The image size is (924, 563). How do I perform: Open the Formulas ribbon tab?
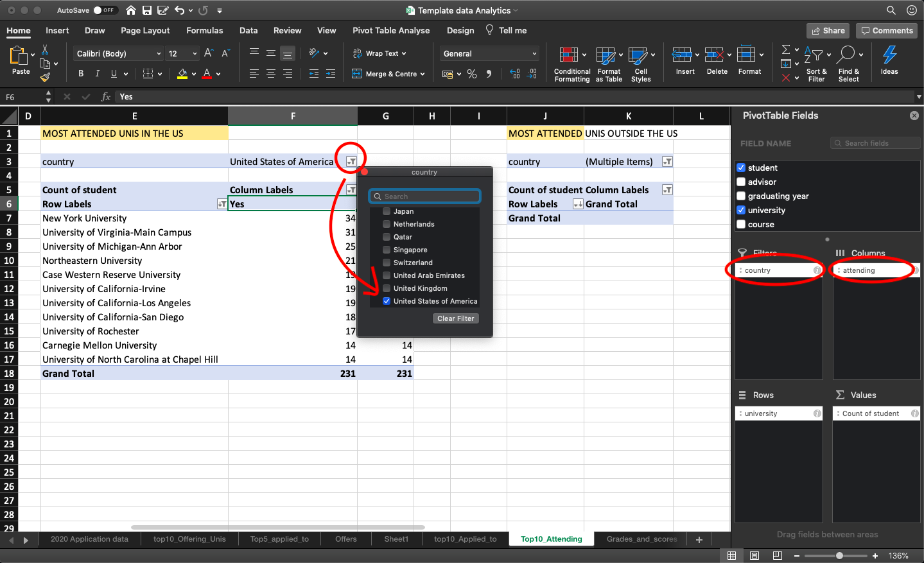tap(205, 30)
